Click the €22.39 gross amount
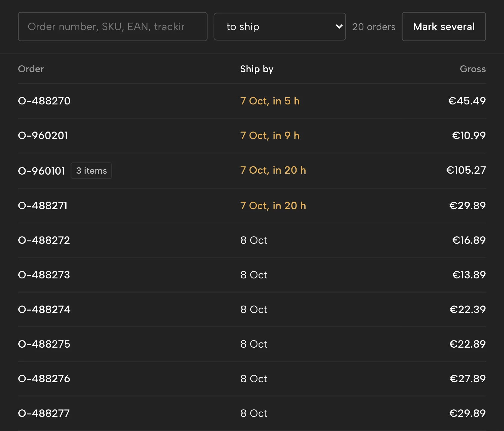The image size is (504, 431). click(x=468, y=309)
